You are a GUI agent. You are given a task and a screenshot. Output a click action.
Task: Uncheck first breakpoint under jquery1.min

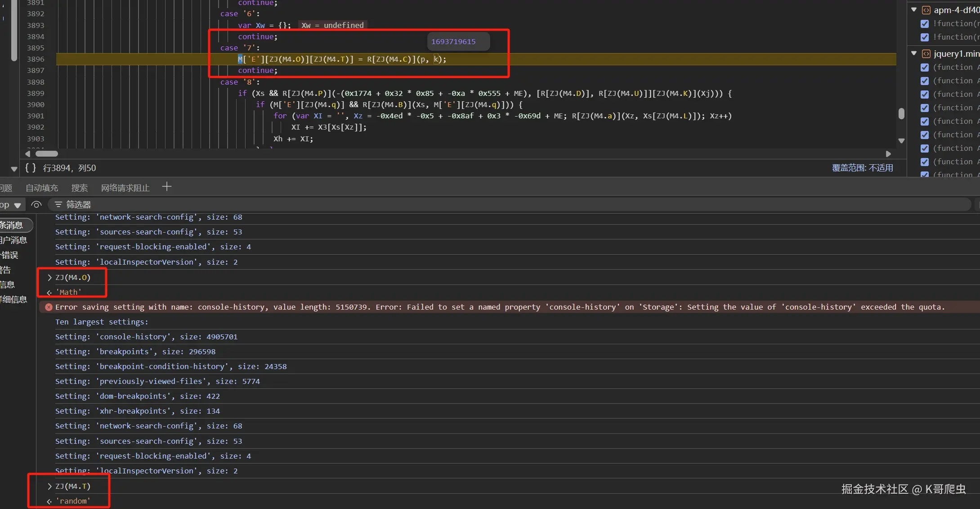point(925,68)
